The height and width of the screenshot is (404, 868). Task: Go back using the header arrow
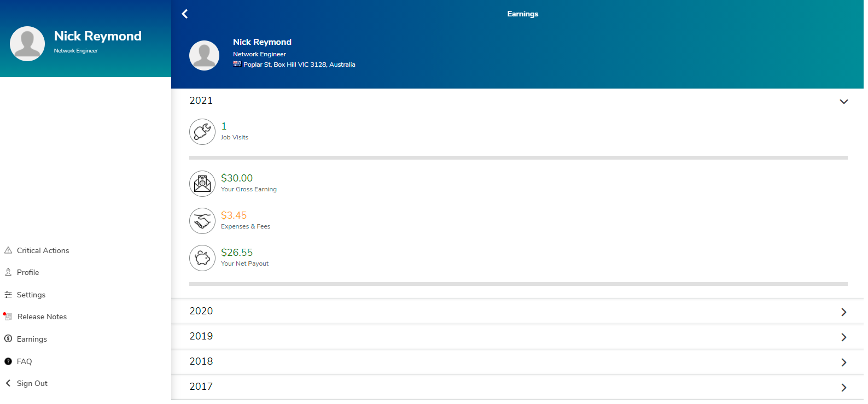point(185,14)
